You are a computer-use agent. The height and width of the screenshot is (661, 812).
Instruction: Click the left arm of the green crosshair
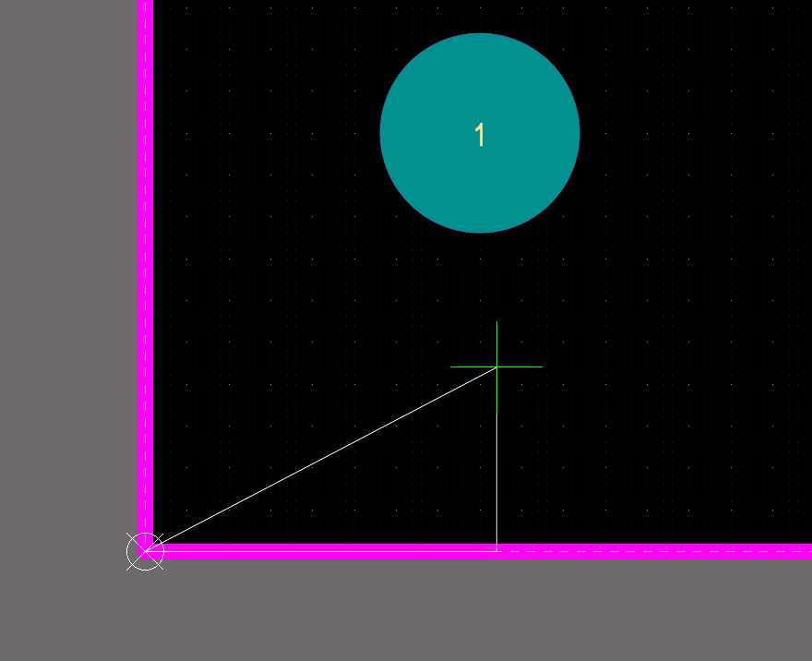point(472,367)
